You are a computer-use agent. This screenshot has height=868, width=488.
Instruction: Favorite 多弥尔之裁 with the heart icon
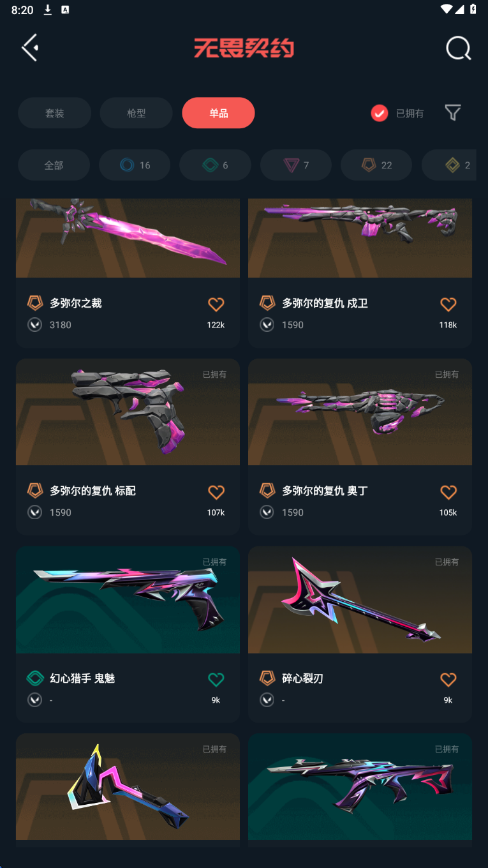click(216, 304)
